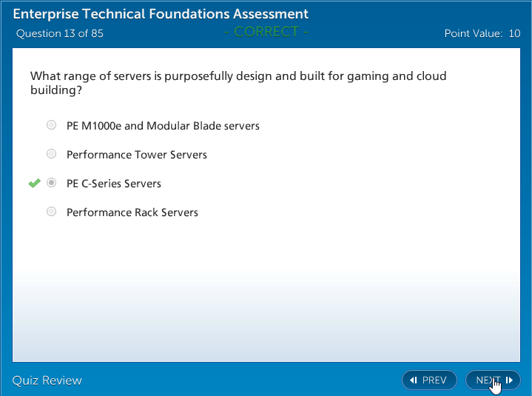Advance to the next question with NEXT
Image resolution: width=532 pixels, height=396 pixels.
point(488,380)
